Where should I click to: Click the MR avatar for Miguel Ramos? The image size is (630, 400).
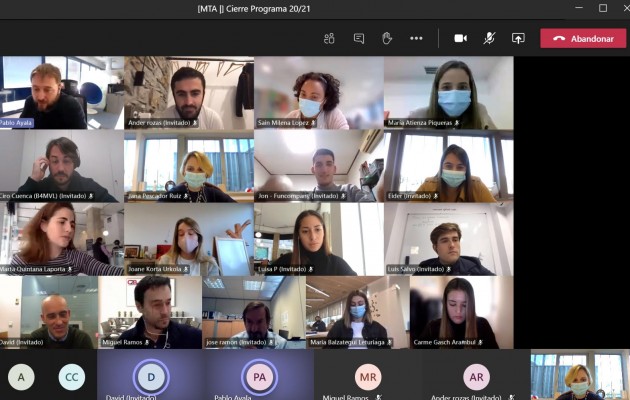(368, 377)
